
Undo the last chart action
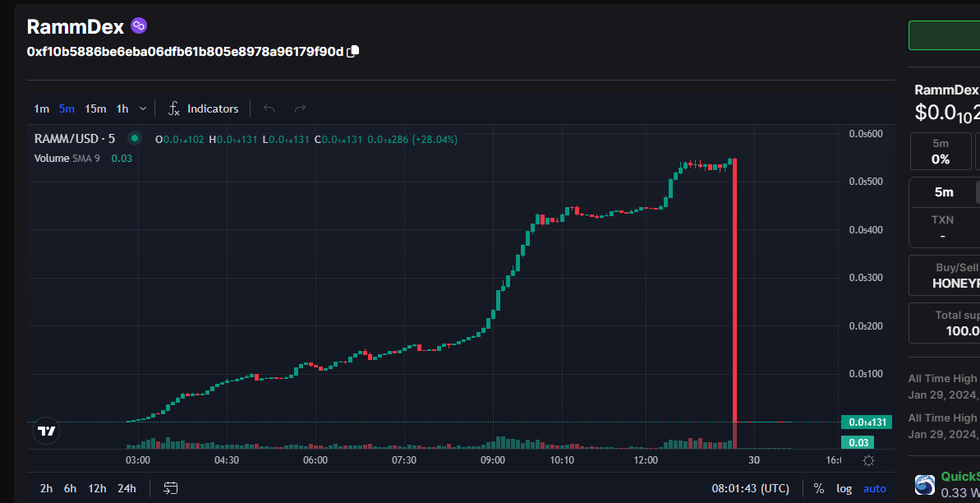pyautogui.click(x=269, y=108)
